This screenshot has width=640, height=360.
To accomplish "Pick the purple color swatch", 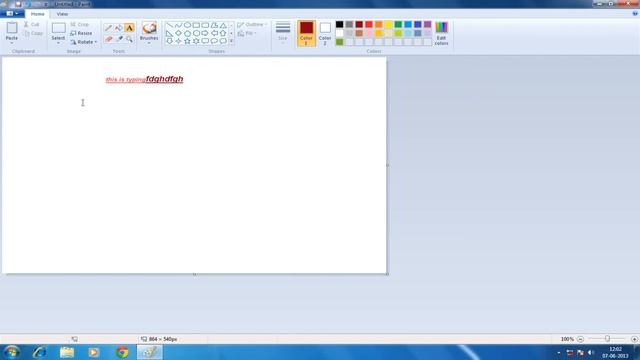I will (427, 24).
